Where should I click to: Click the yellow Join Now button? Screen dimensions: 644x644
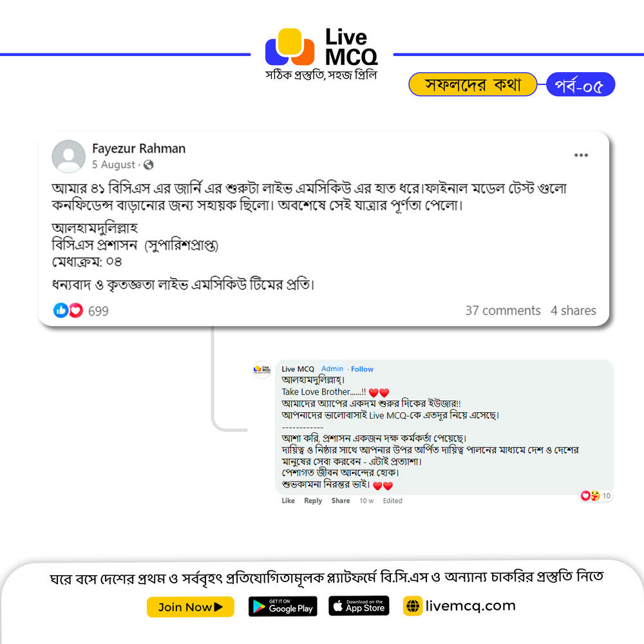tap(191, 607)
